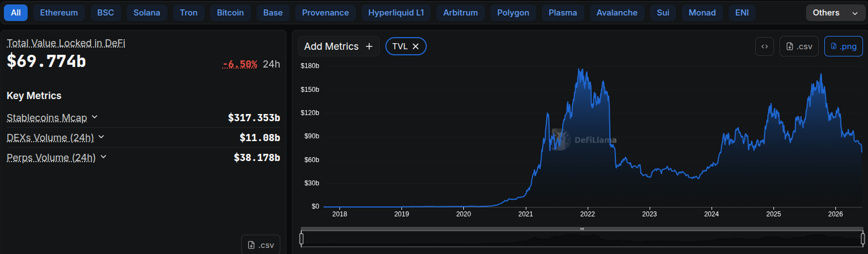Select the Polygon chain tab

point(513,13)
